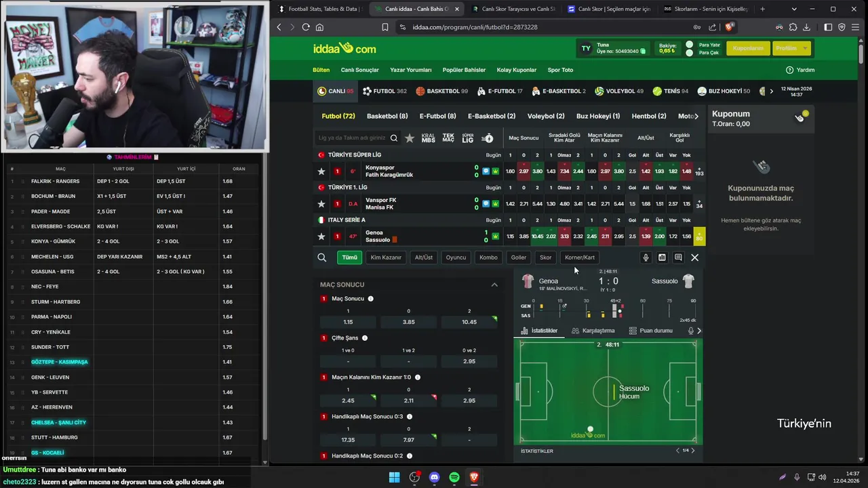The width and height of the screenshot is (868, 488).
Task: Expand Konyaspor extra markets +193
Action: click(699, 171)
